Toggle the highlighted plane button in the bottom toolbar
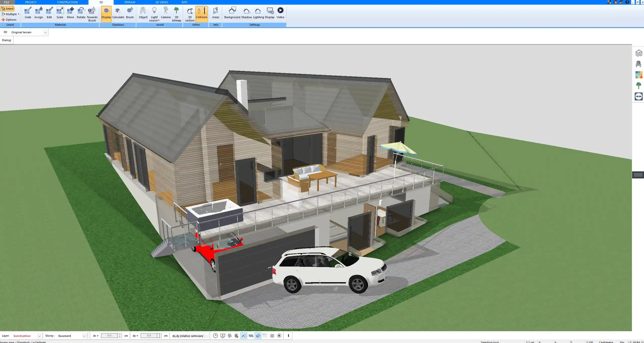Screen dimensions: 644x343 pos(258,336)
